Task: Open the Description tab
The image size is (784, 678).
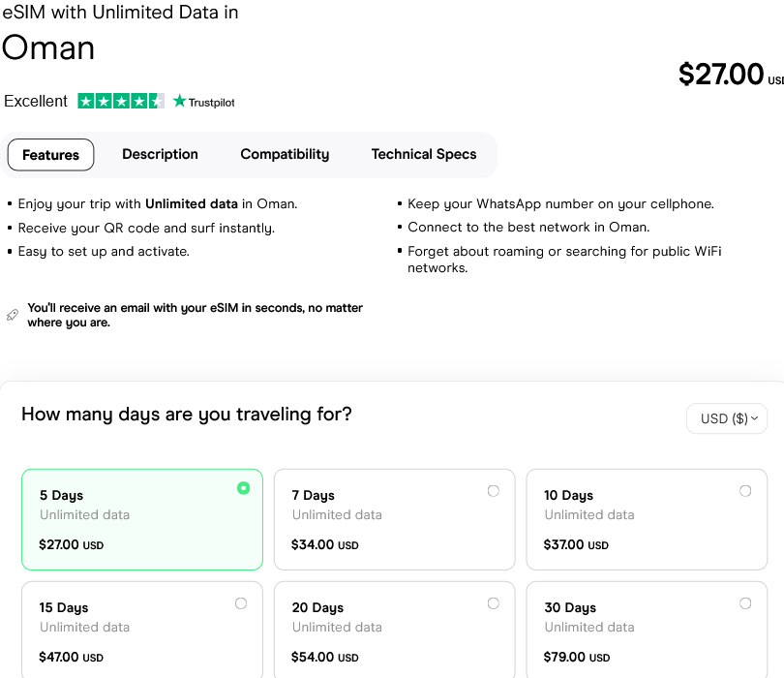Action: tap(160, 154)
